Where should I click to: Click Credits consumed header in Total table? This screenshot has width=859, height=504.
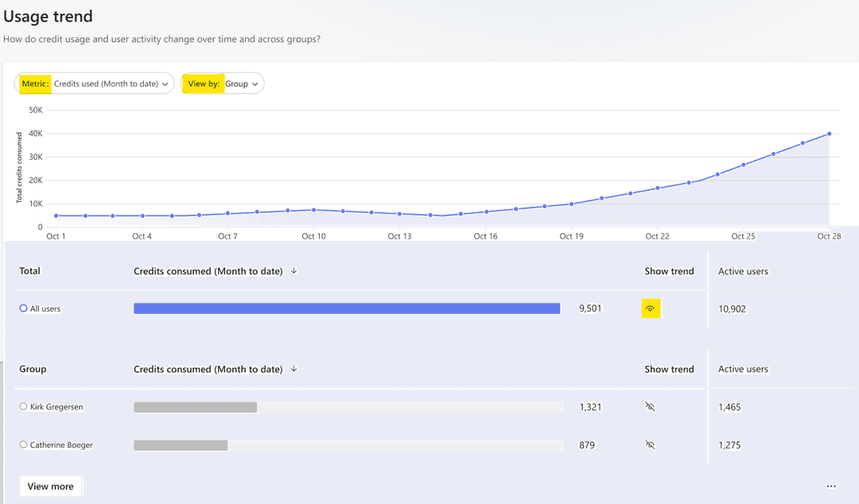click(x=208, y=271)
